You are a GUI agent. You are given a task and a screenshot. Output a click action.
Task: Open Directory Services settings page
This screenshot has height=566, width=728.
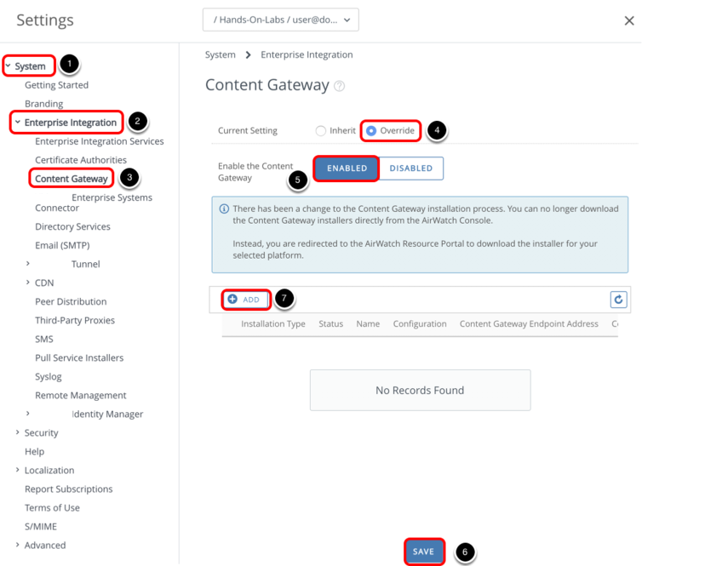pyautogui.click(x=72, y=226)
